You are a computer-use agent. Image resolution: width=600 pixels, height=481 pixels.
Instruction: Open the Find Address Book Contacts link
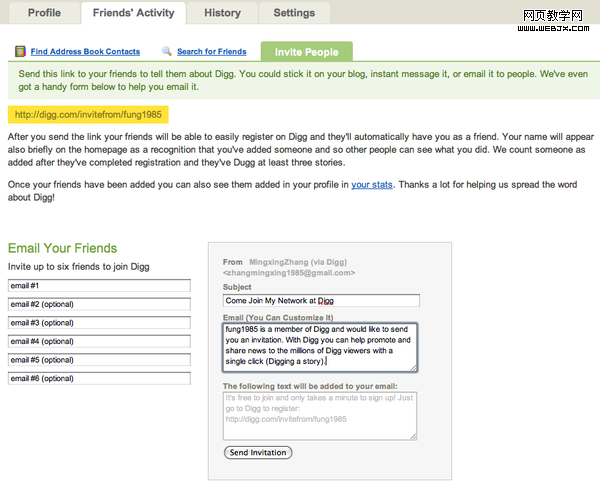(85, 52)
